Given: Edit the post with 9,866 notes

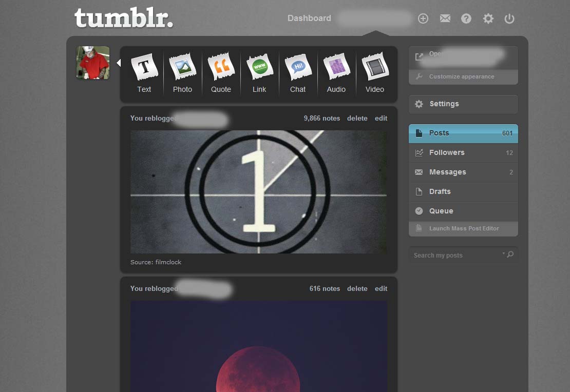Looking at the screenshot, I should pyautogui.click(x=381, y=119).
